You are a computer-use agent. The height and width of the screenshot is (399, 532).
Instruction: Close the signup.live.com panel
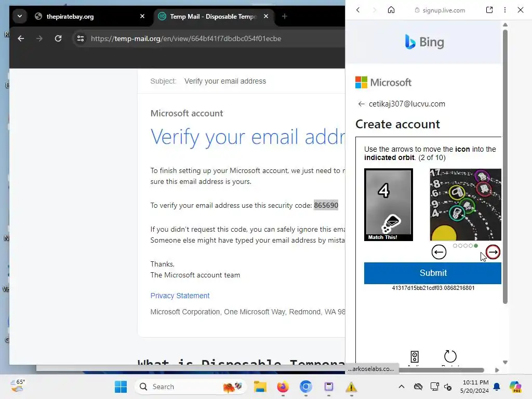(x=521, y=10)
